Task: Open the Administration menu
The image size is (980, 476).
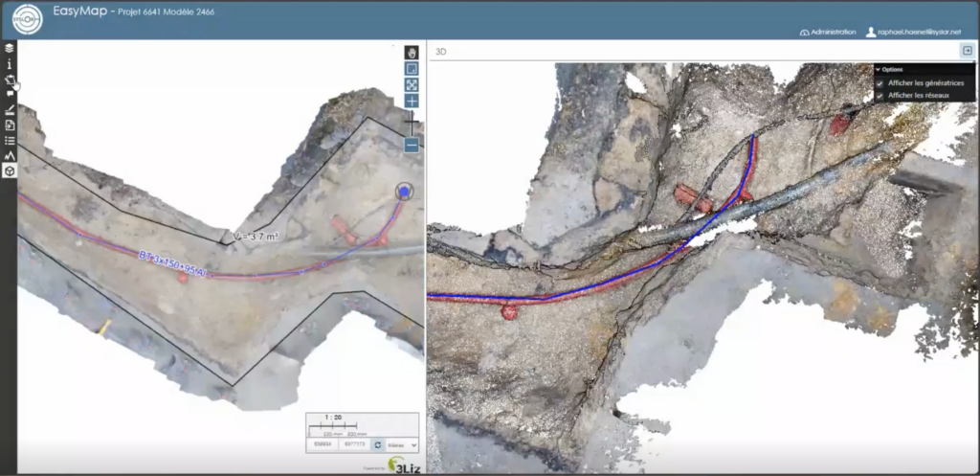Action: 827,32
